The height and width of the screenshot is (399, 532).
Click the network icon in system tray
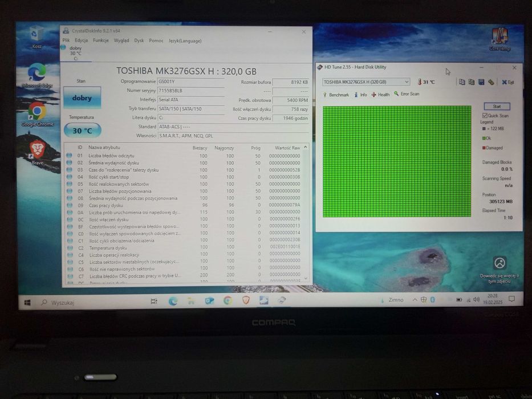click(x=468, y=300)
